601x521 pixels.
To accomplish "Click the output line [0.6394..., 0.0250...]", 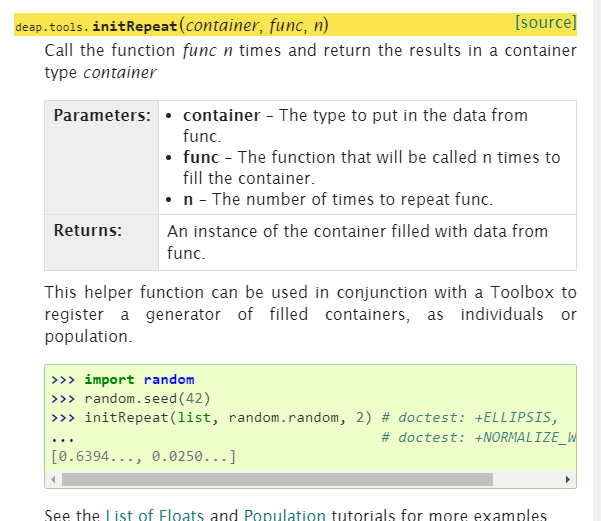I will point(143,456).
